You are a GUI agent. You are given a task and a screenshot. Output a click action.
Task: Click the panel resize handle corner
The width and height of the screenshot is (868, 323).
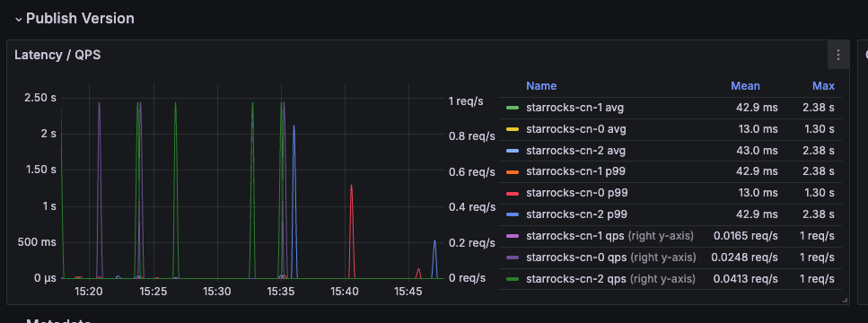pyautogui.click(x=845, y=301)
